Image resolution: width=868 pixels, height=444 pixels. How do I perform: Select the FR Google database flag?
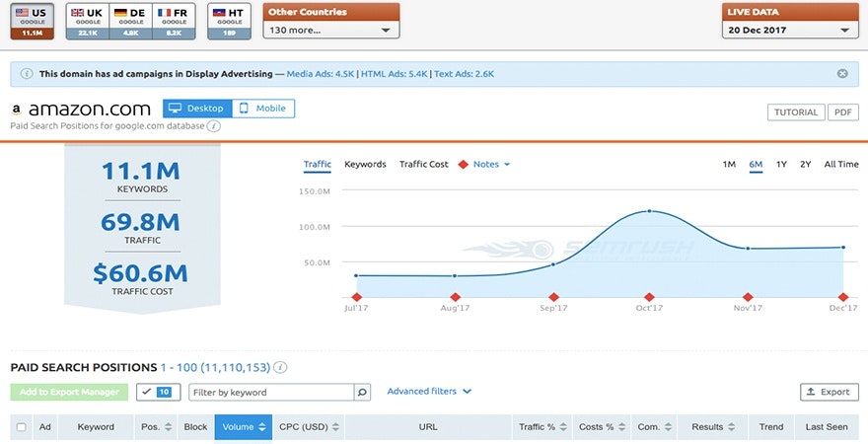click(173, 20)
